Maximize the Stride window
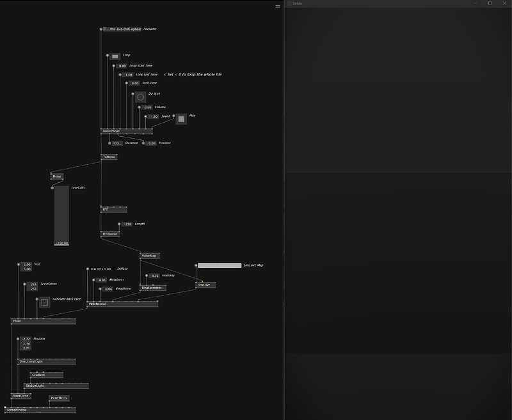512x420 pixels. (x=490, y=3)
